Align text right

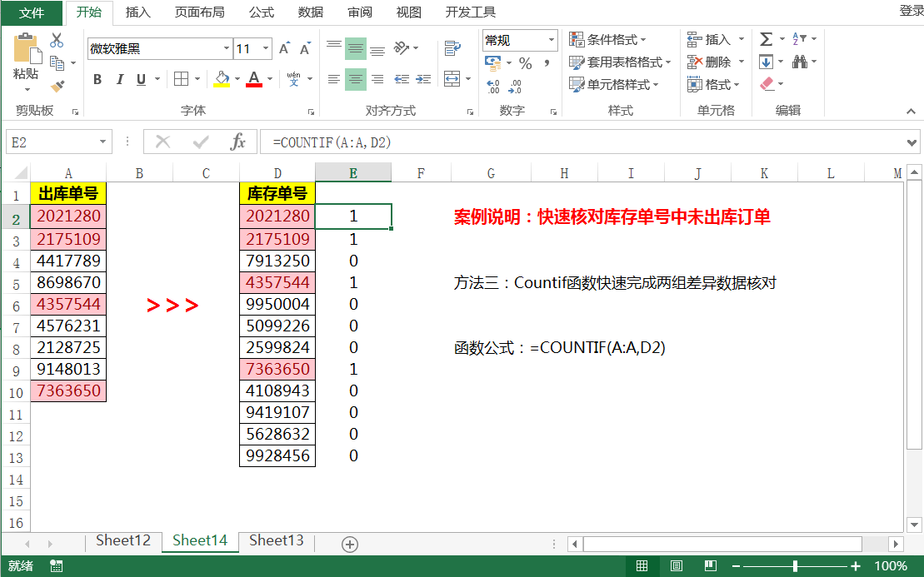click(x=377, y=79)
